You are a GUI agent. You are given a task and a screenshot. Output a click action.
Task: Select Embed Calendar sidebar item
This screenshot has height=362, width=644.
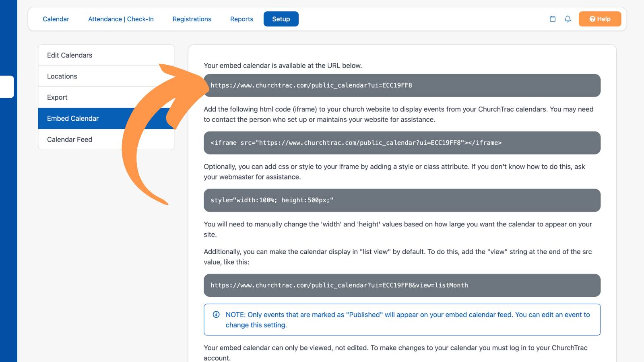(106, 118)
